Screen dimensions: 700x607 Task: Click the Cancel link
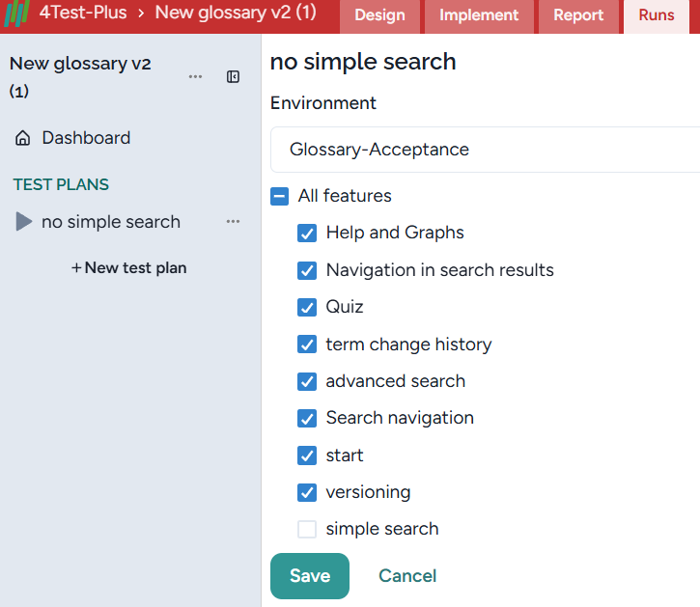coord(407,576)
